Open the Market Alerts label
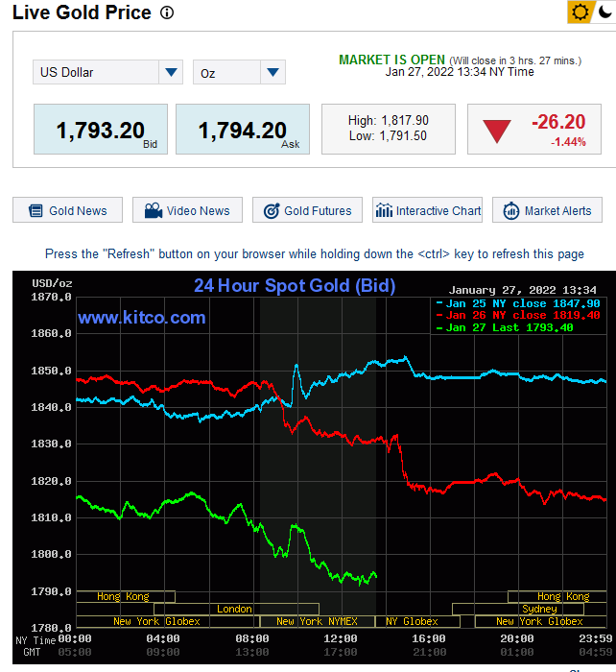 (558, 211)
